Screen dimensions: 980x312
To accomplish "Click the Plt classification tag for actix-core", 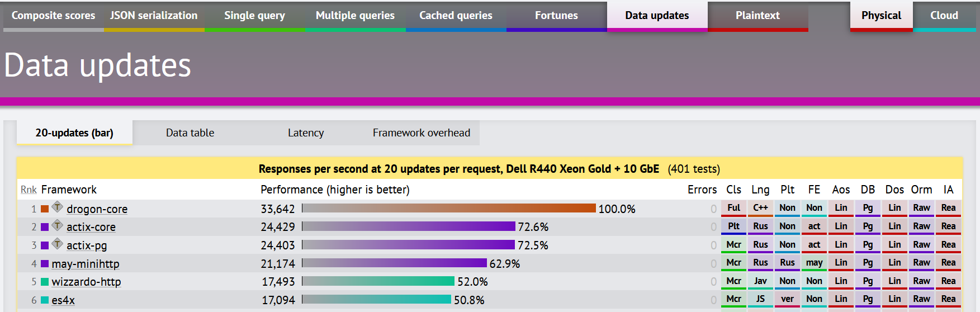I will tap(733, 226).
